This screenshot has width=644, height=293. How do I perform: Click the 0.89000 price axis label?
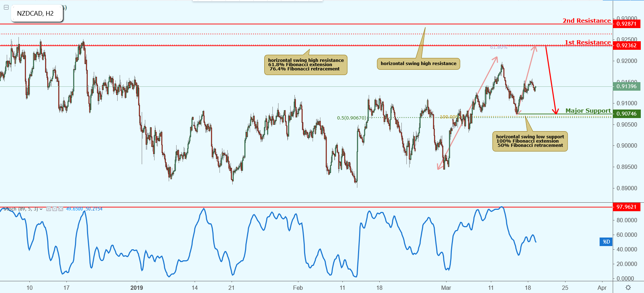(x=627, y=188)
